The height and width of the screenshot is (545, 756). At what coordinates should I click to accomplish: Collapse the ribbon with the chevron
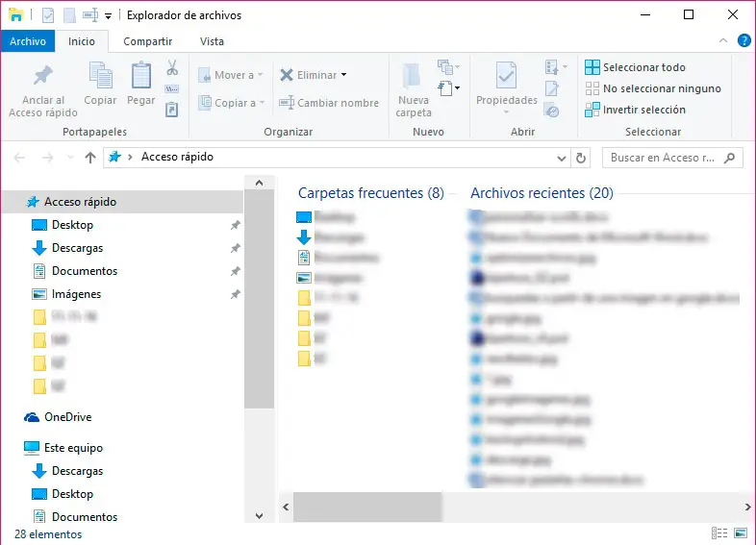coord(723,41)
